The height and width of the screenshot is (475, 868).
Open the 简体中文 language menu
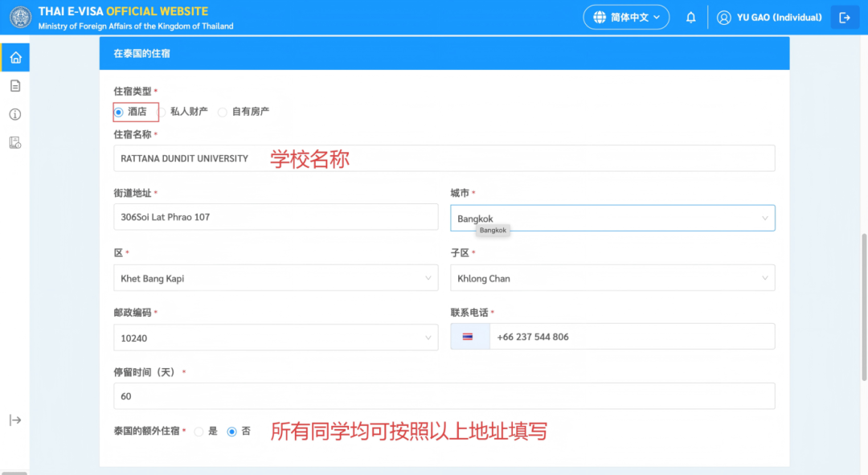[x=626, y=18]
